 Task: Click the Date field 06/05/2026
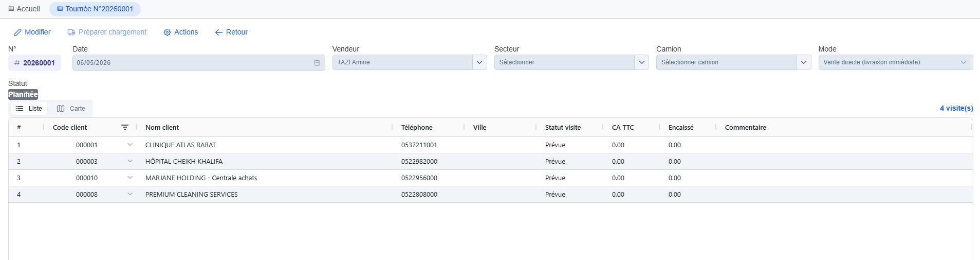point(198,63)
